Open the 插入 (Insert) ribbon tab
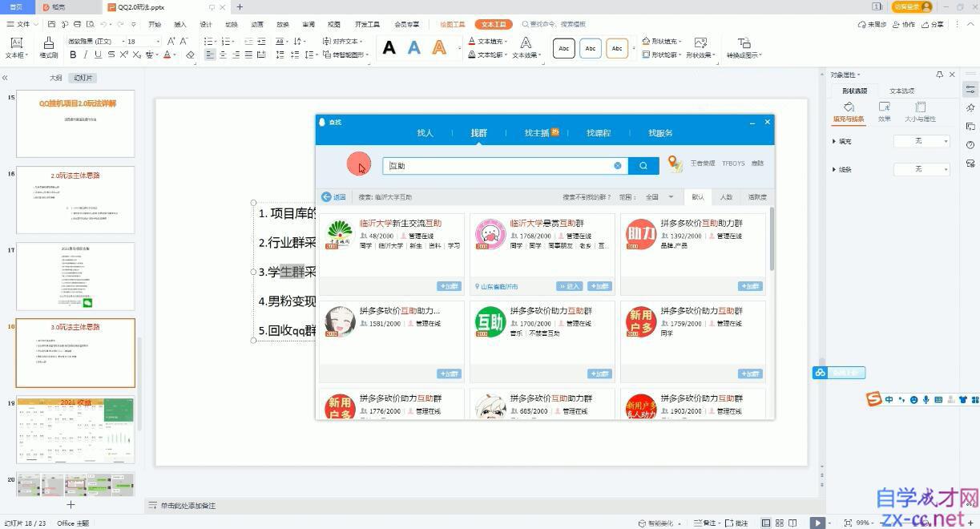This screenshot has width=980, height=529. pyautogui.click(x=180, y=25)
